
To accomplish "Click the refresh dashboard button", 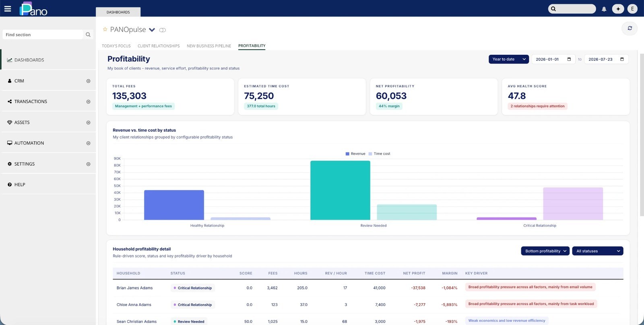I will pos(630,28).
